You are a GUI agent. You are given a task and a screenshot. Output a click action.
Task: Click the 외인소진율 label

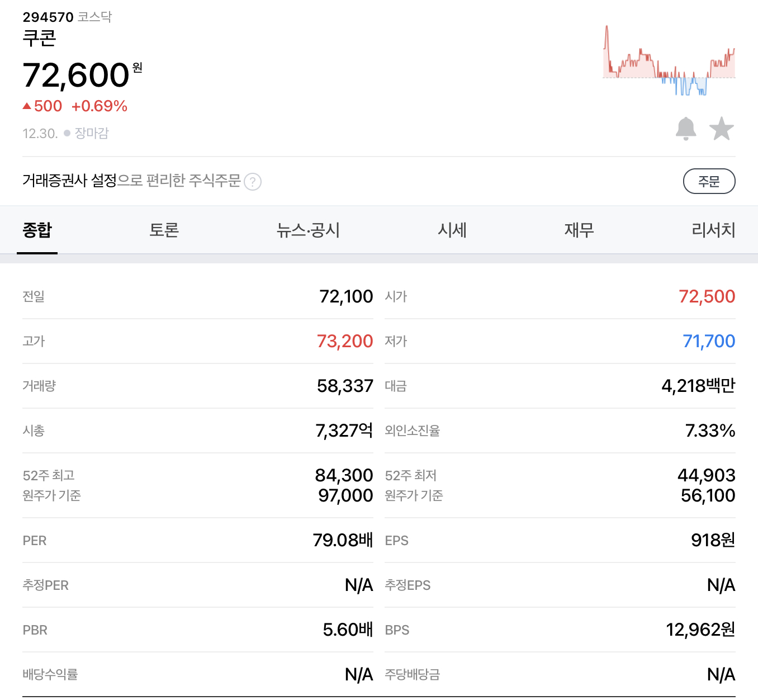pos(413,431)
